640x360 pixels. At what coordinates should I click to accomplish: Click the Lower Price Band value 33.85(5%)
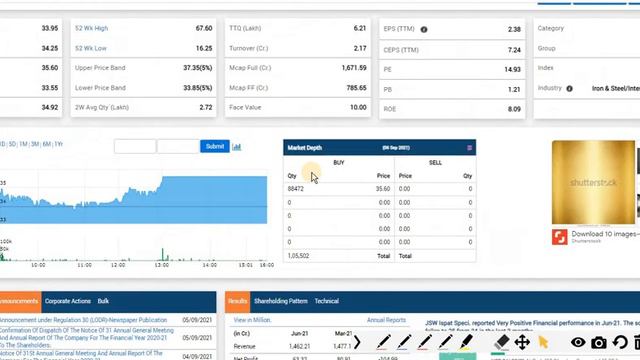(x=198, y=88)
